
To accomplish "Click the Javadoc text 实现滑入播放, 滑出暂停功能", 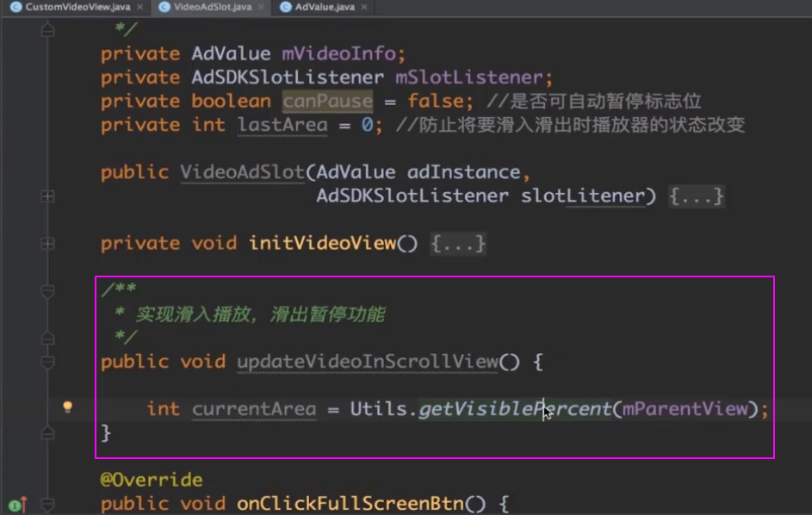I will point(260,314).
